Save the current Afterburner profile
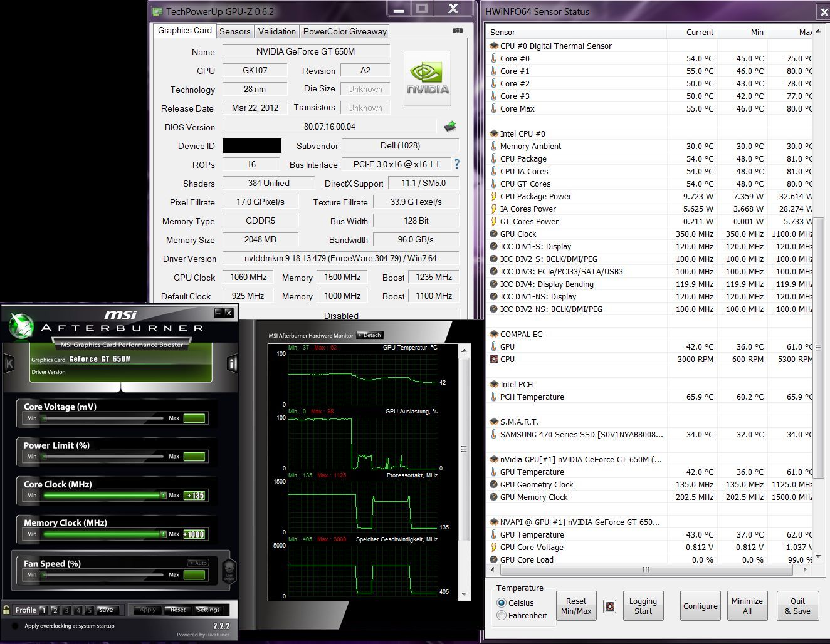The image size is (830, 644). coord(106,610)
